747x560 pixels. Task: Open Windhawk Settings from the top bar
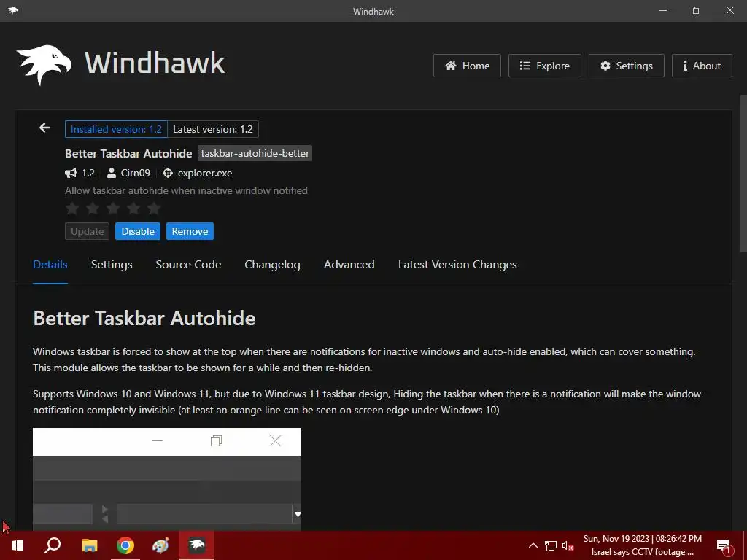[627, 66]
